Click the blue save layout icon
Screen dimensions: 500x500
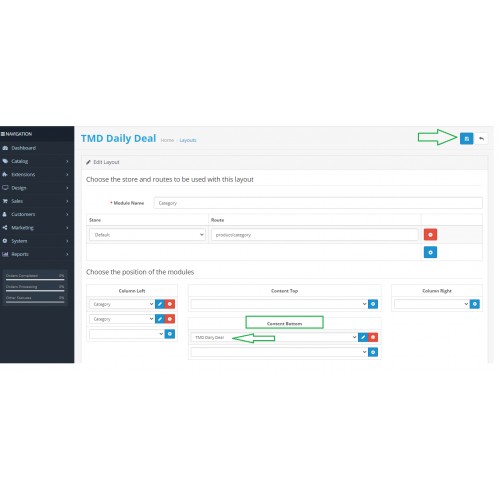466,138
